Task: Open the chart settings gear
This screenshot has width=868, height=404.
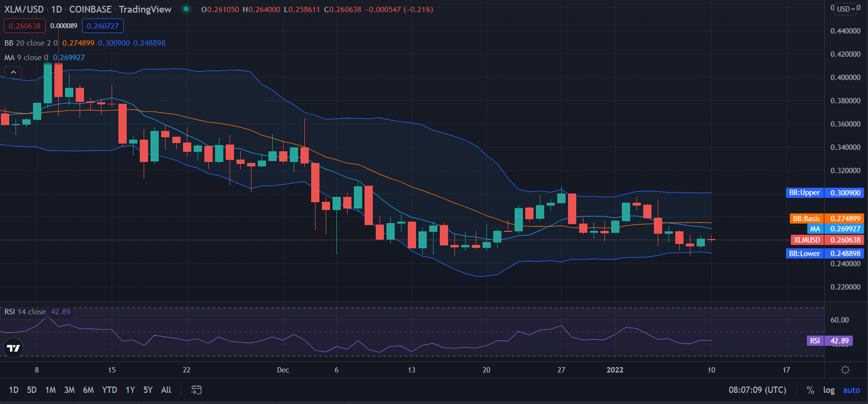Action: (x=845, y=370)
